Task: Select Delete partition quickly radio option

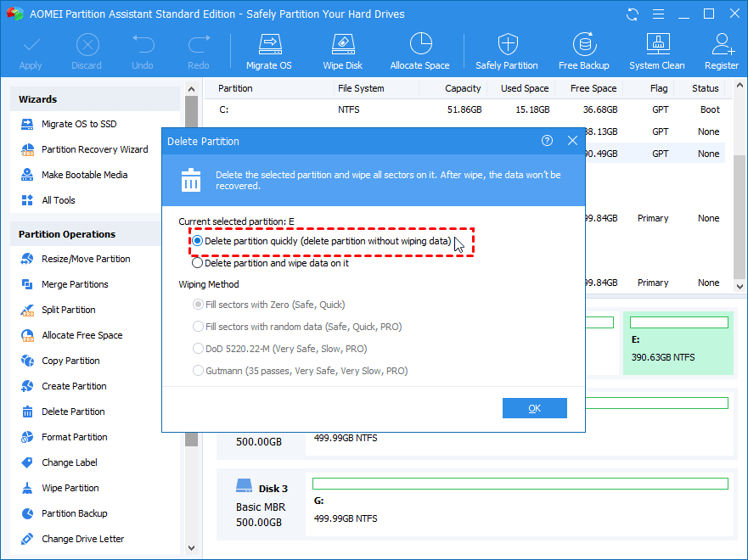Action: pos(198,241)
